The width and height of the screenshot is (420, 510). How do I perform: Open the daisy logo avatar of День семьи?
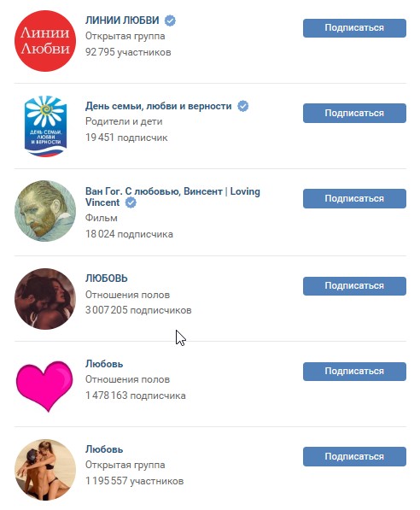45,126
